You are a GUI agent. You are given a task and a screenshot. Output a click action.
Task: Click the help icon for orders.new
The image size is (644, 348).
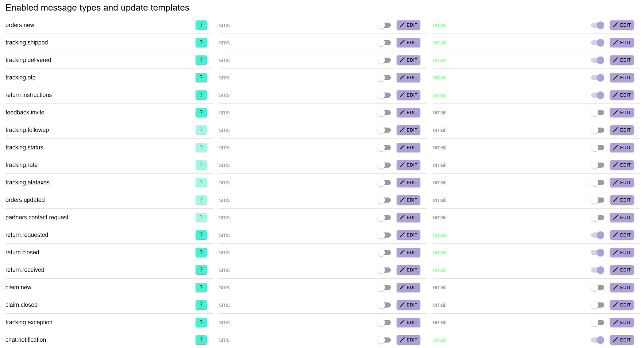pos(201,25)
